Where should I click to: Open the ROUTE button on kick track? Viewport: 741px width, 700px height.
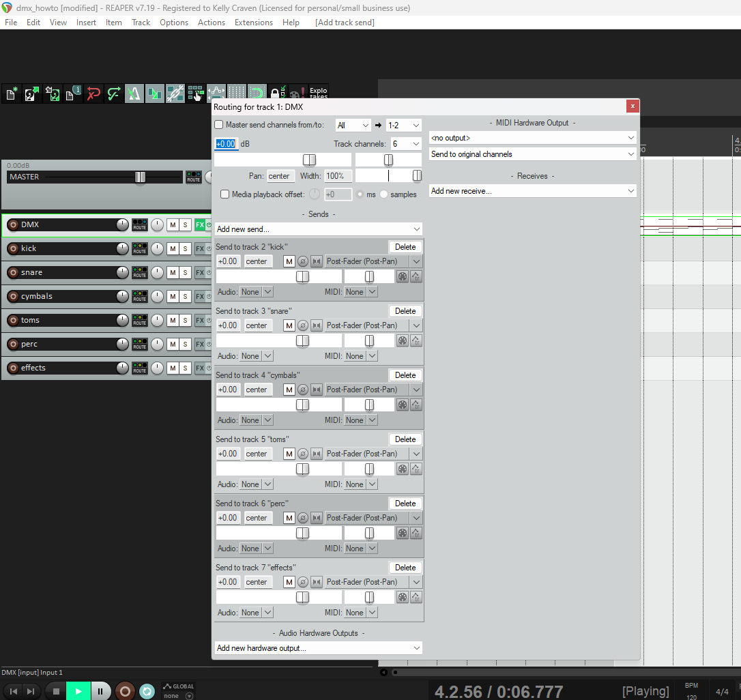139,248
